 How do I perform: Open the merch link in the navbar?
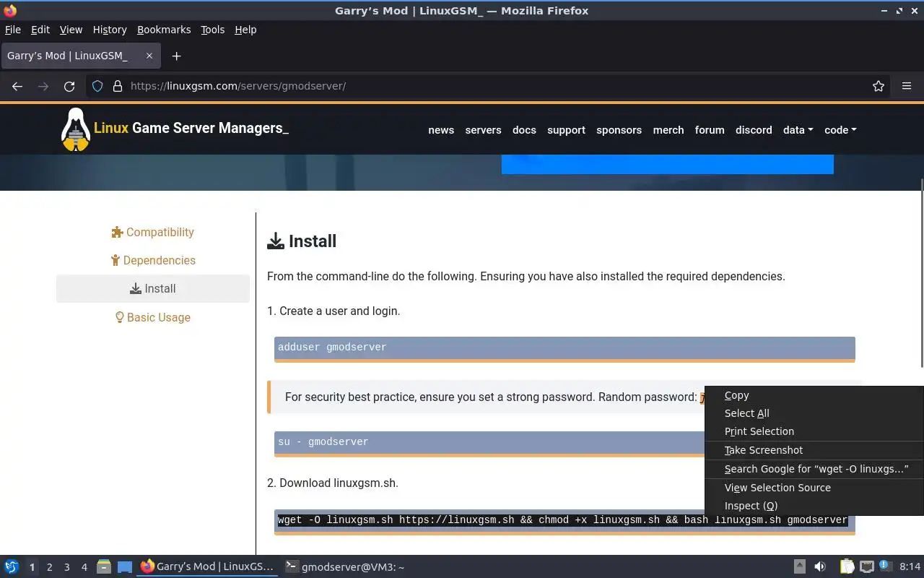point(668,130)
